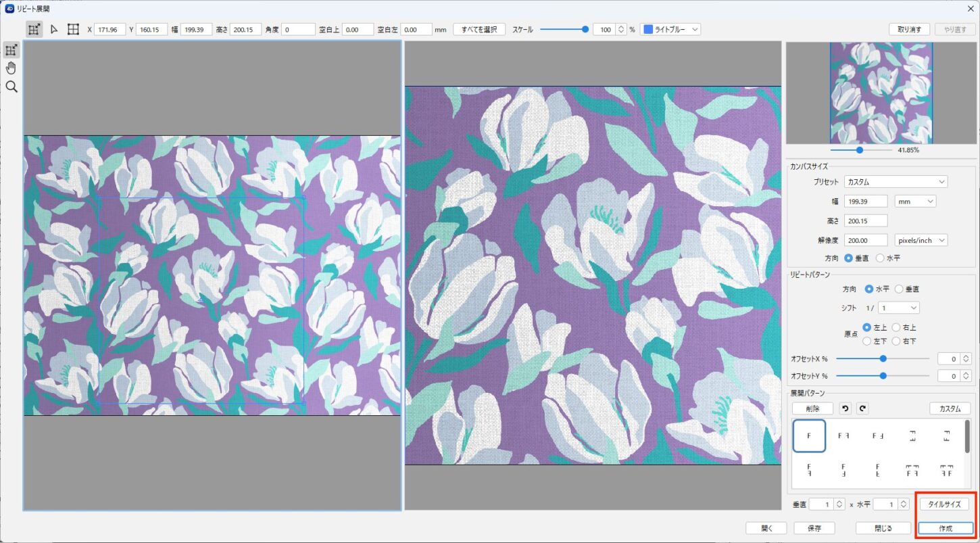Pick the second layout tile in the second row

(843, 470)
